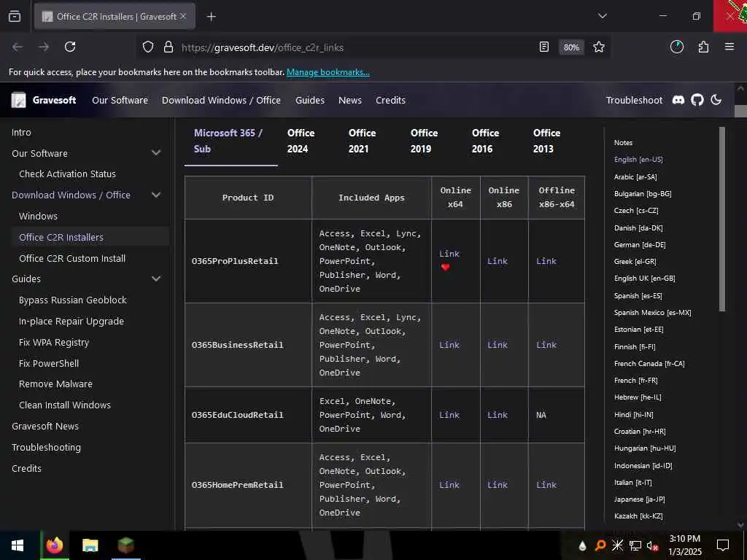This screenshot has width=747, height=560.
Task: Click the Gravesoft logo icon
Action: 18,100
